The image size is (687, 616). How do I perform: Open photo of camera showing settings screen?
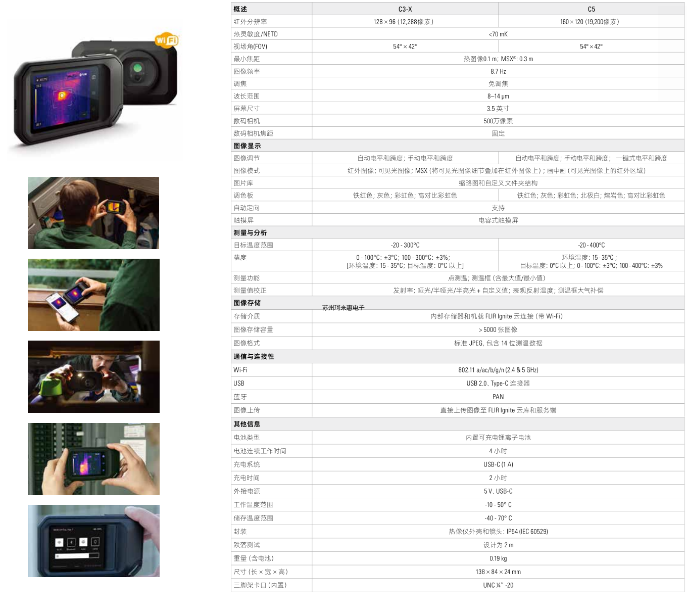coord(93,541)
